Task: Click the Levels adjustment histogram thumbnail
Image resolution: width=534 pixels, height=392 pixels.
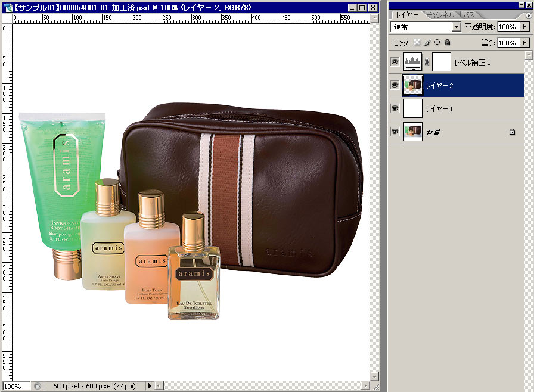Action: tap(413, 62)
